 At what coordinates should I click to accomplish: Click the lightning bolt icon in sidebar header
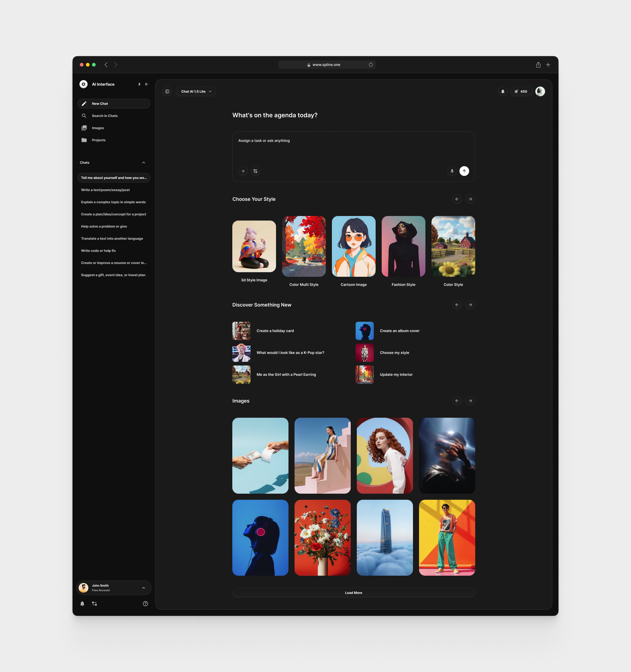point(139,84)
